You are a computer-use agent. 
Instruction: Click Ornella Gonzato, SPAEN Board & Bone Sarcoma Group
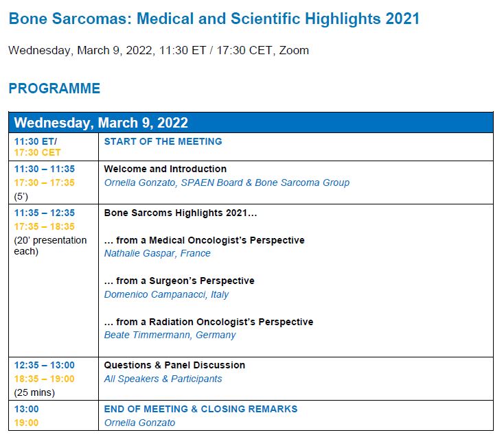click(x=227, y=182)
